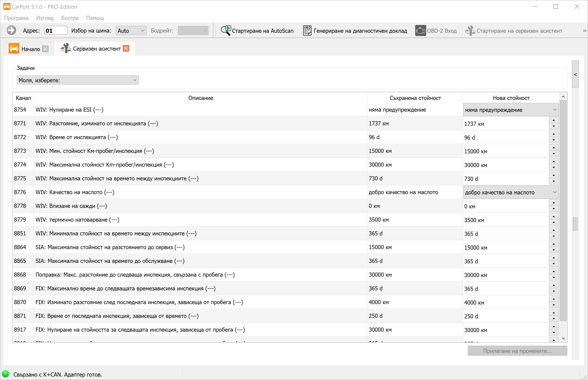Expand toolbar overflow chevron at right

tap(584, 31)
